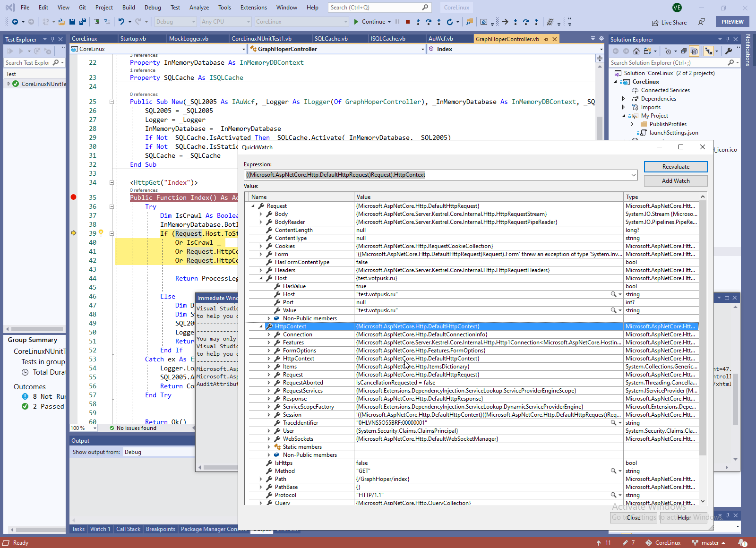Toggle pin on GraphHoperController.vb tab
Image resolution: width=756 pixels, height=548 pixels.
546,39
